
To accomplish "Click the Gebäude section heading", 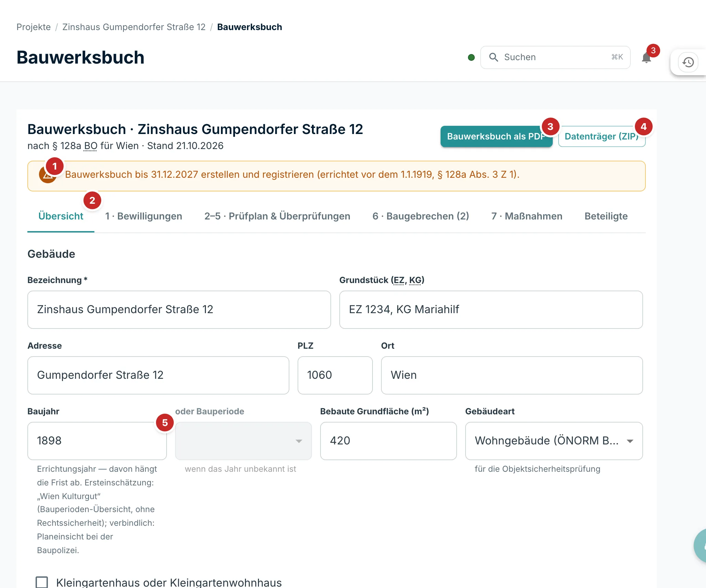I will click(51, 254).
